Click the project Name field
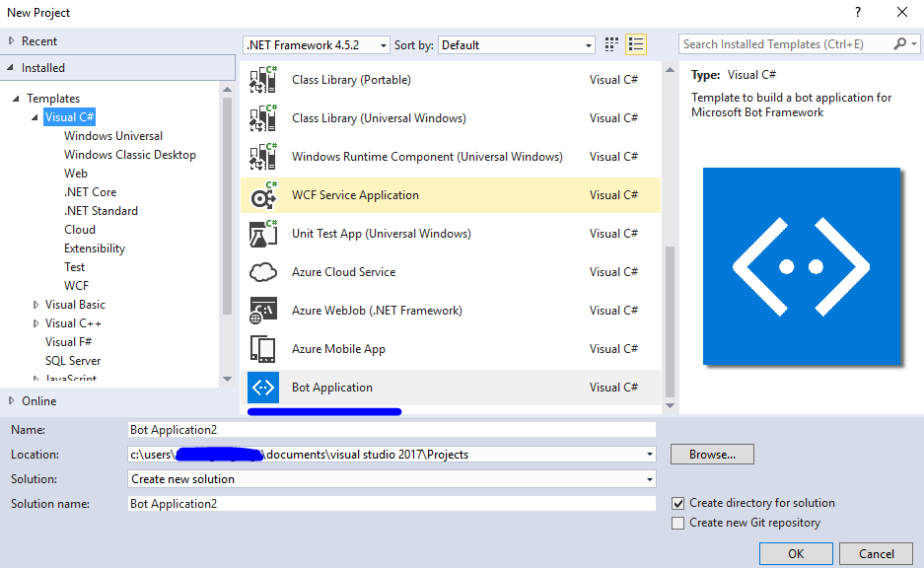 (x=391, y=430)
